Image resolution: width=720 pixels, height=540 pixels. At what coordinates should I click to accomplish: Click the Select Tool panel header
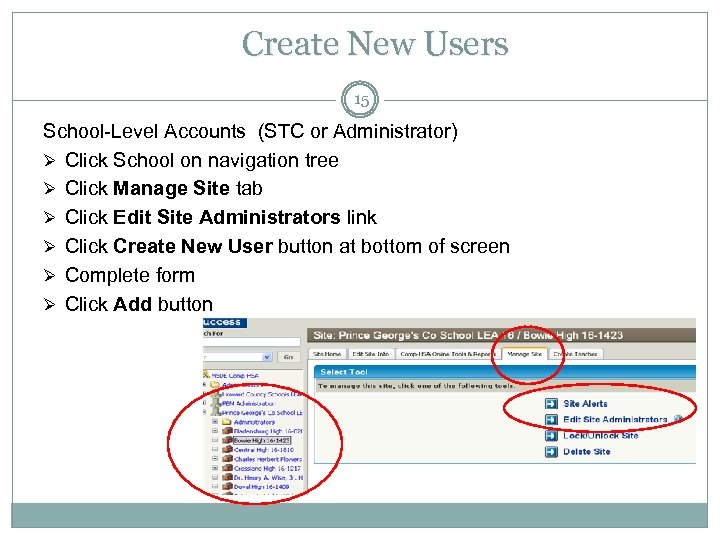(x=505, y=372)
